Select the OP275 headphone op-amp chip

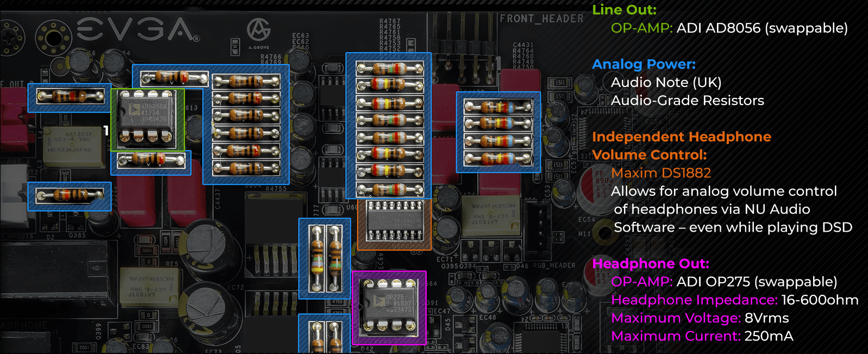(x=389, y=308)
